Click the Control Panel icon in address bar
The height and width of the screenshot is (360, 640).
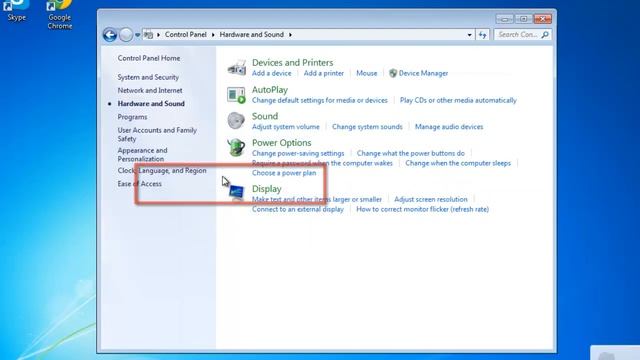pyautogui.click(x=149, y=35)
